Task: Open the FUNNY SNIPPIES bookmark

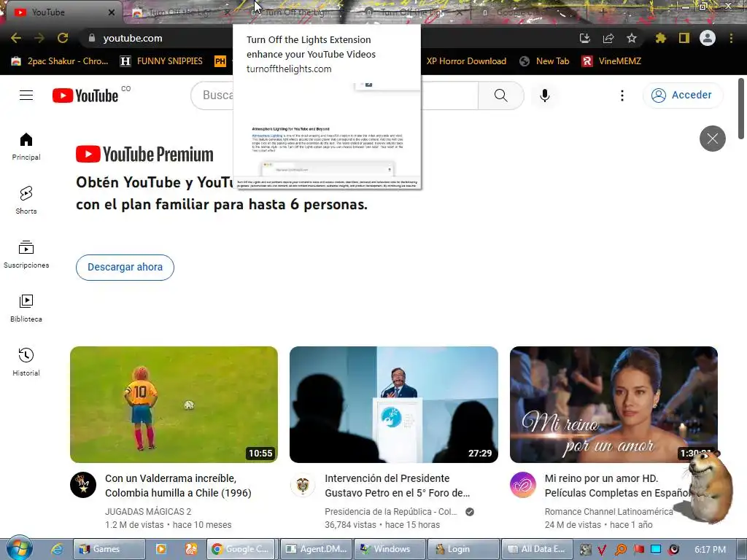Action: (161, 61)
